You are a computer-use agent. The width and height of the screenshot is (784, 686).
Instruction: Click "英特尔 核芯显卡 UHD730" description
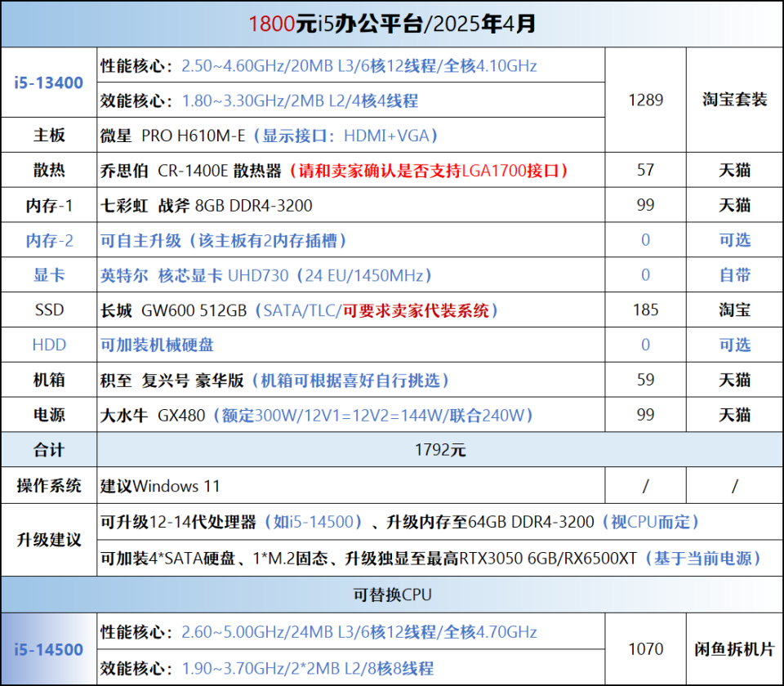coord(266,275)
